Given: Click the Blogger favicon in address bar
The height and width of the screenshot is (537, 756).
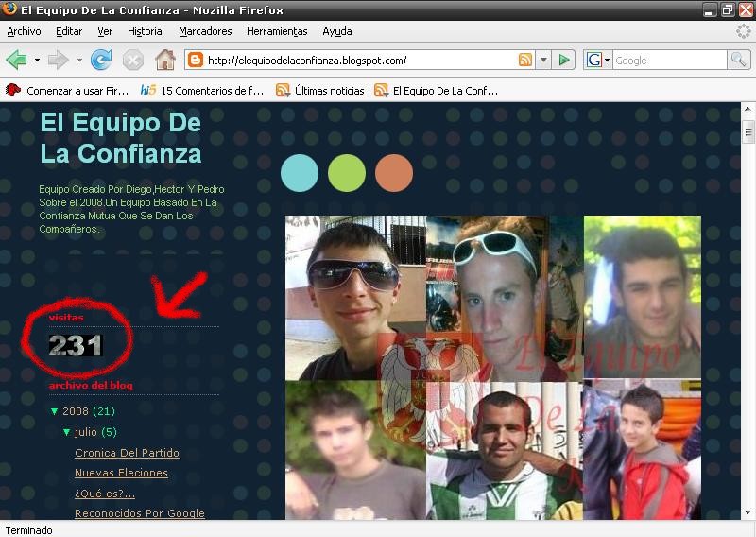Looking at the screenshot, I should tap(196, 61).
